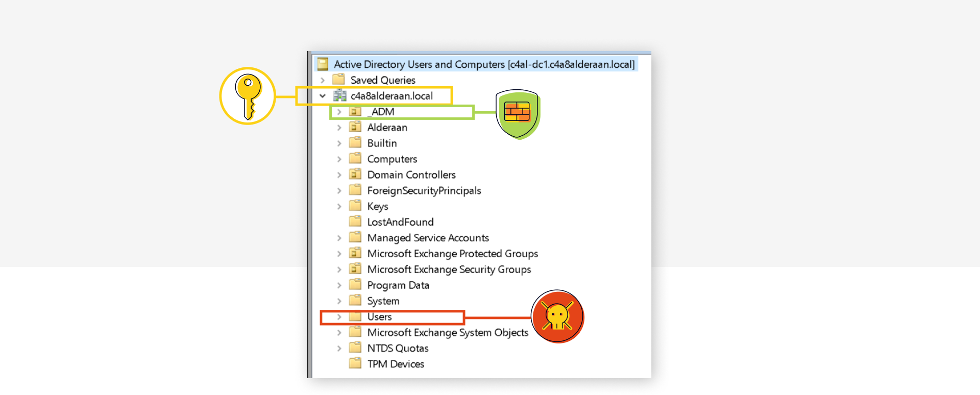Select 'Active Directory Users and Computers' root label
The image size is (980, 395).
(484, 64)
